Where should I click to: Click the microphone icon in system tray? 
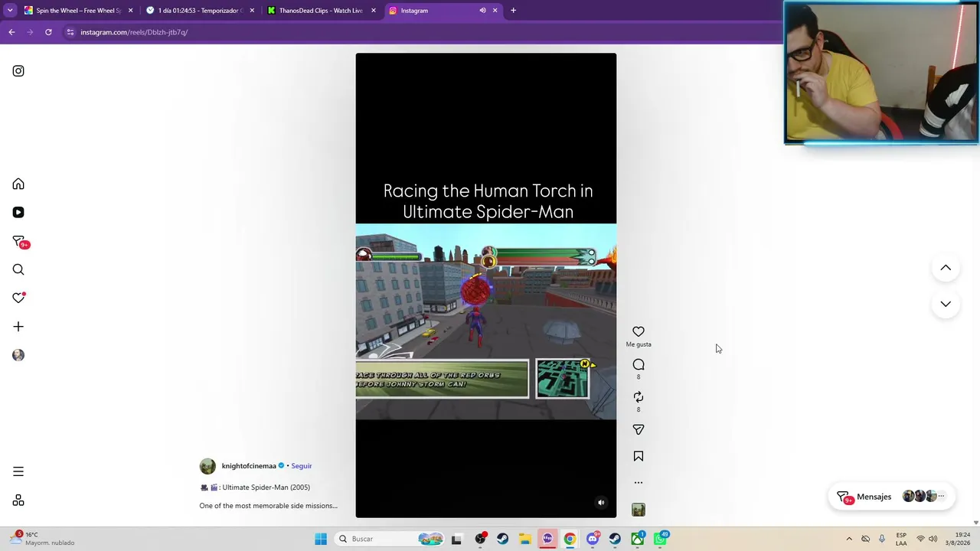[882, 540]
